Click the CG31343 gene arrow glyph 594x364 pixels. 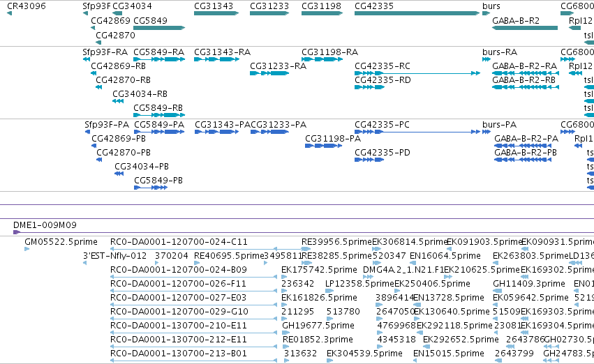[x=216, y=13]
